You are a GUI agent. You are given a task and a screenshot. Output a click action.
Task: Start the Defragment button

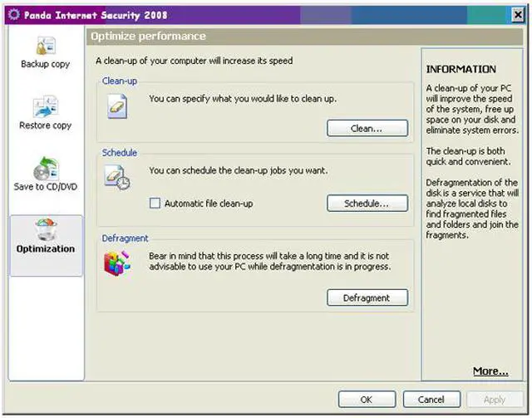367,298
